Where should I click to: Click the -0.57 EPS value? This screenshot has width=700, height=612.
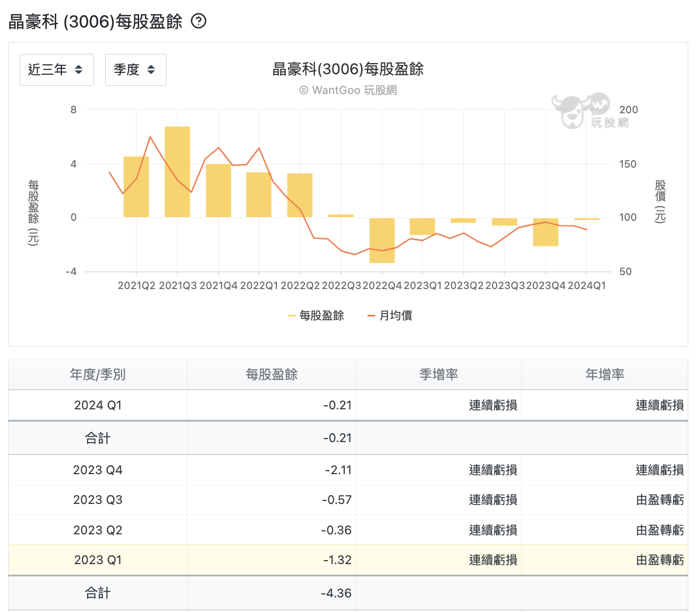[x=337, y=500]
